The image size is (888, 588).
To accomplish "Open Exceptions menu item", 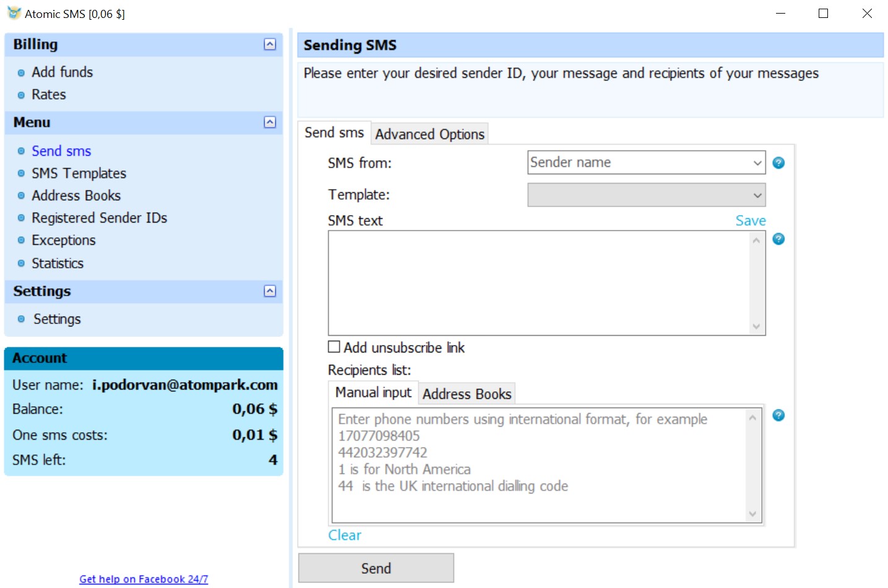I will click(x=64, y=240).
